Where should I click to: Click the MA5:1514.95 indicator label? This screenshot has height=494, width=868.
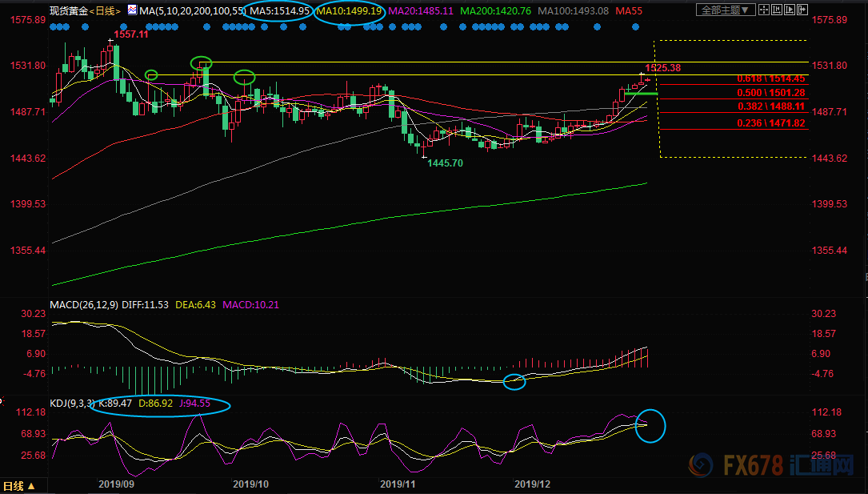coord(279,10)
